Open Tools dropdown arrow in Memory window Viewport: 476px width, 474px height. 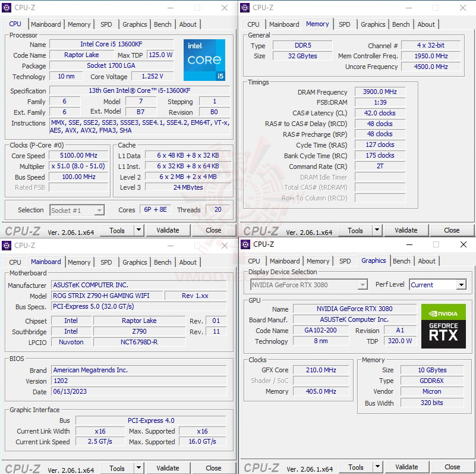click(377, 230)
